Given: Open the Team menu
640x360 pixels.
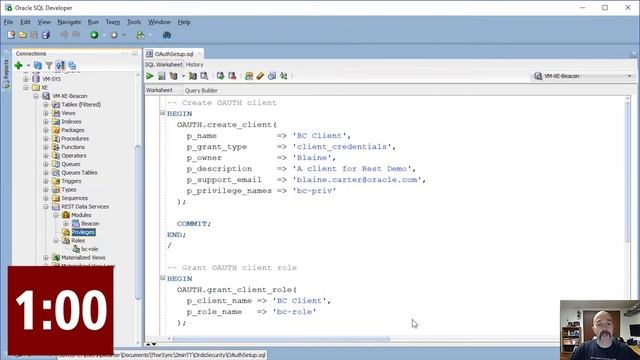Looking at the screenshot, I should [x=113, y=22].
